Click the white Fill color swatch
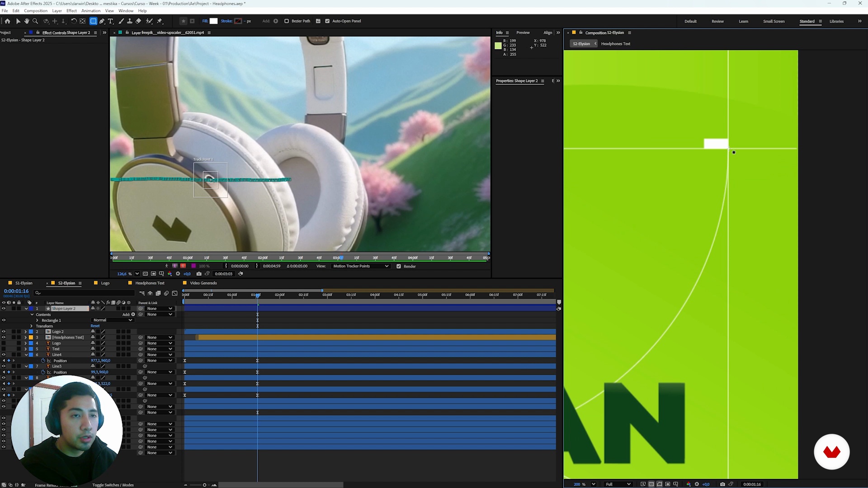This screenshot has width=868, height=488. click(x=214, y=21)
